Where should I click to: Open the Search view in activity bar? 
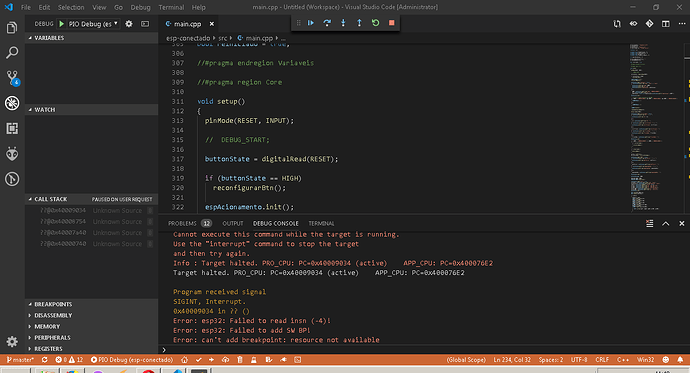pos(12,52)
